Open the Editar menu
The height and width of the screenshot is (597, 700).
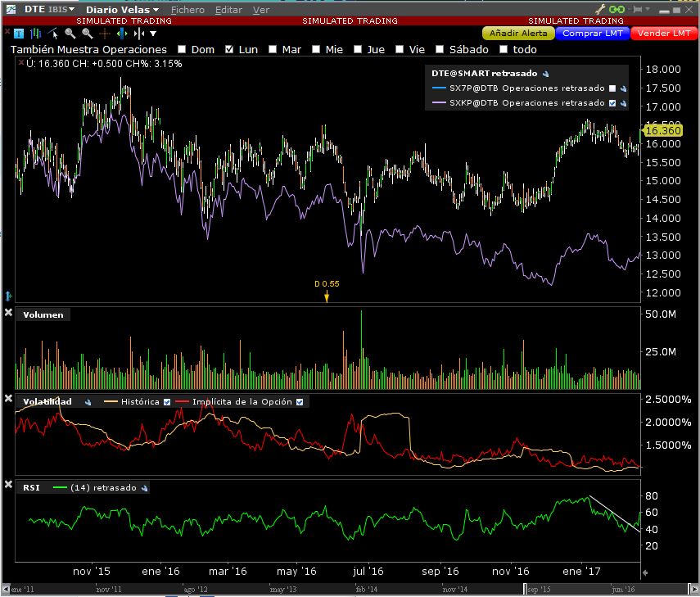(228, 9)
